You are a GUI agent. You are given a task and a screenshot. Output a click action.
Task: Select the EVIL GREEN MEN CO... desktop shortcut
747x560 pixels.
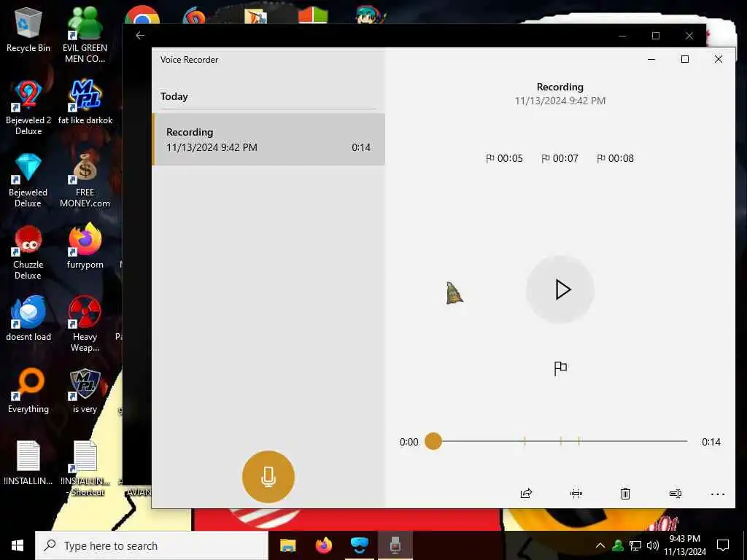(85, 35)
